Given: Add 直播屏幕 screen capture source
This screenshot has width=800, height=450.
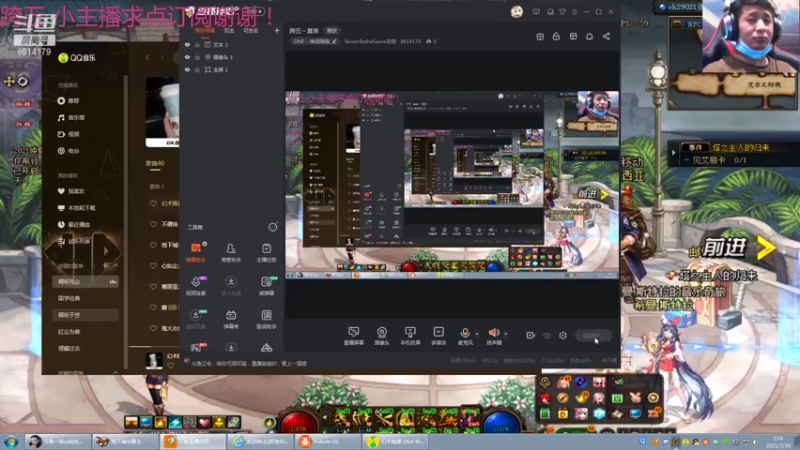Looking at the screenshot, I should 354,336.
